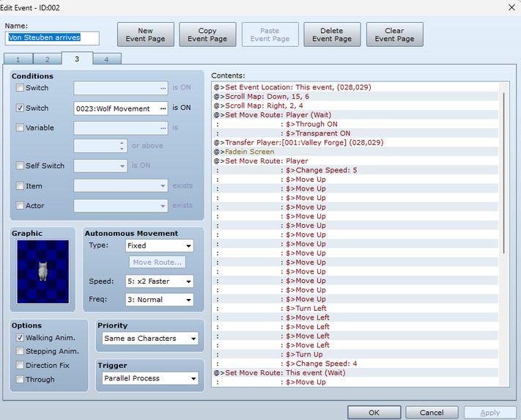Open the Item condition dropdown
The height and width of the screenshot is (420, 521).
[x=121, y=185]
